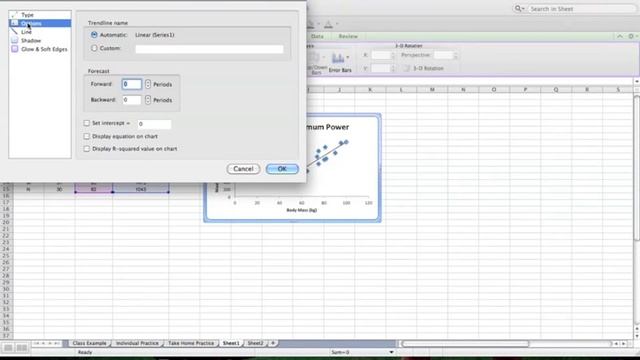Click the Custom trendline name text field
Screen dimensions: 640x360
tap(209, 49)
